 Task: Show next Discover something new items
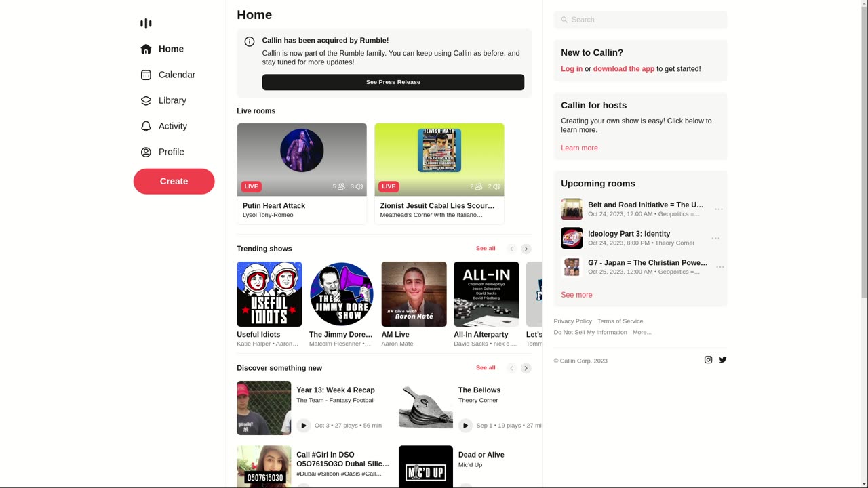click(526, 368)
